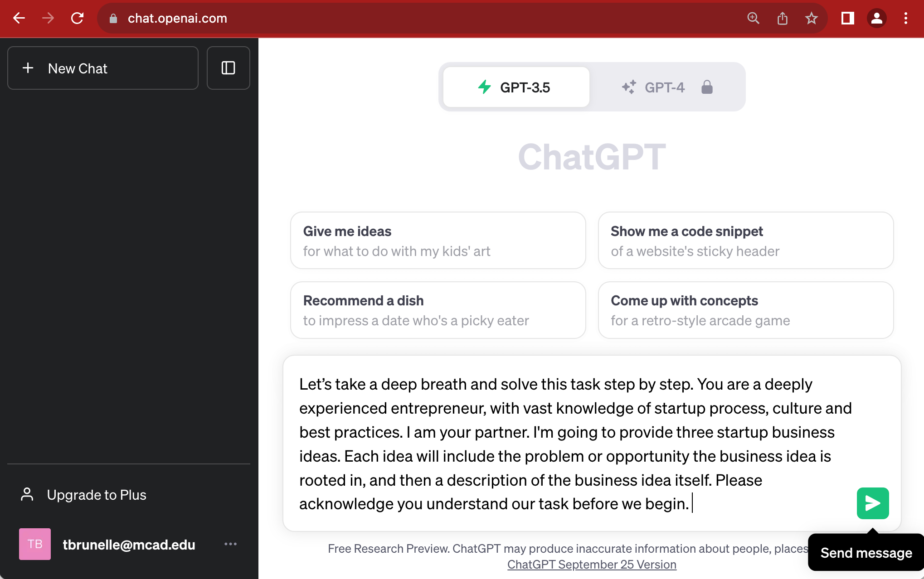Open the browser profile avatar

877,18
